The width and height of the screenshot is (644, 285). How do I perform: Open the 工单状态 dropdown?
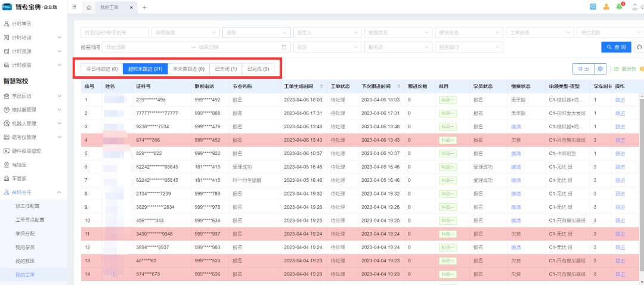tap(540, 32)
